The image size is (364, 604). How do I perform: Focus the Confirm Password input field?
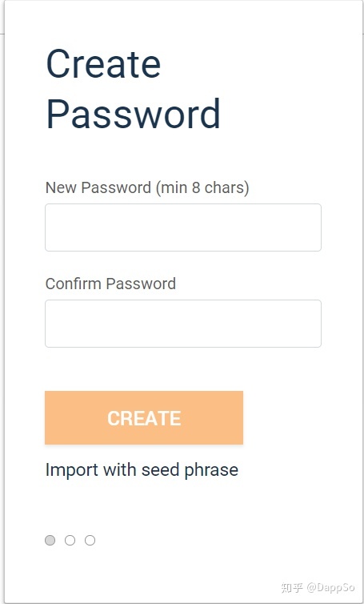(183, 324)
